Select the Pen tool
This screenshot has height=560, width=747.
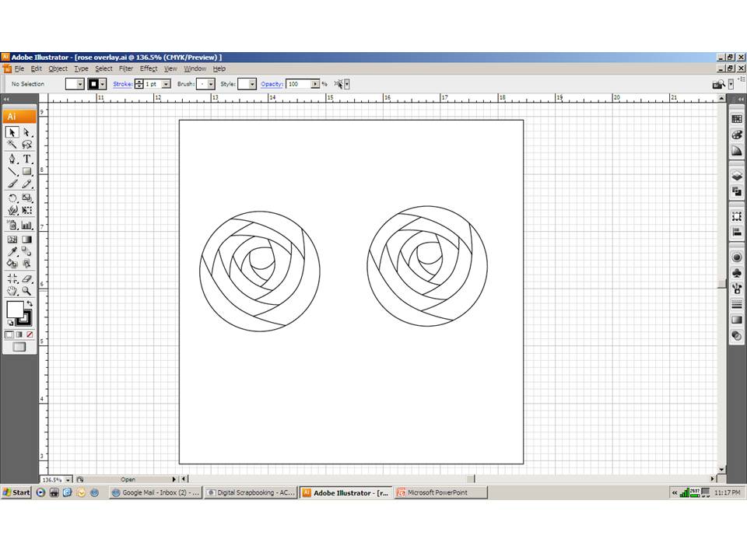coord(12,159)
